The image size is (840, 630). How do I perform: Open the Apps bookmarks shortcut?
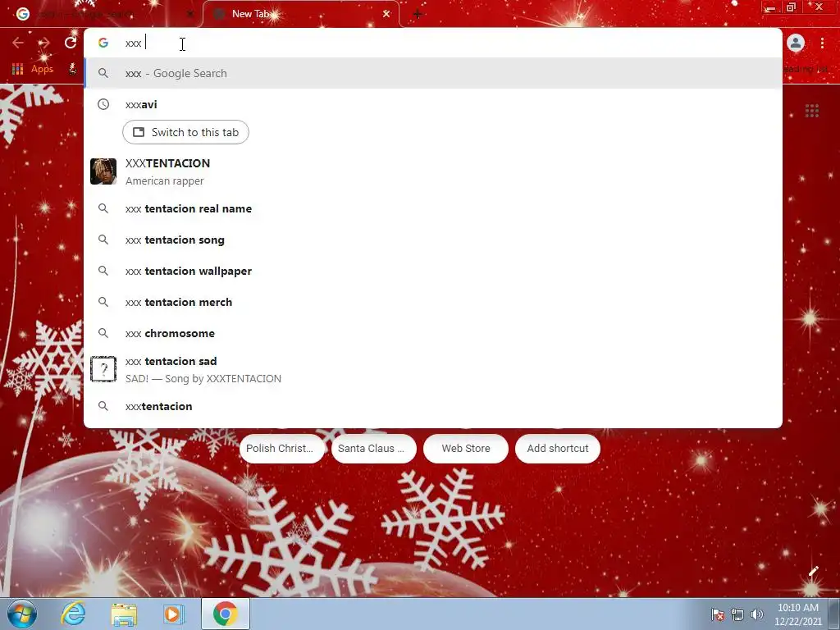(x=33, y=69)
